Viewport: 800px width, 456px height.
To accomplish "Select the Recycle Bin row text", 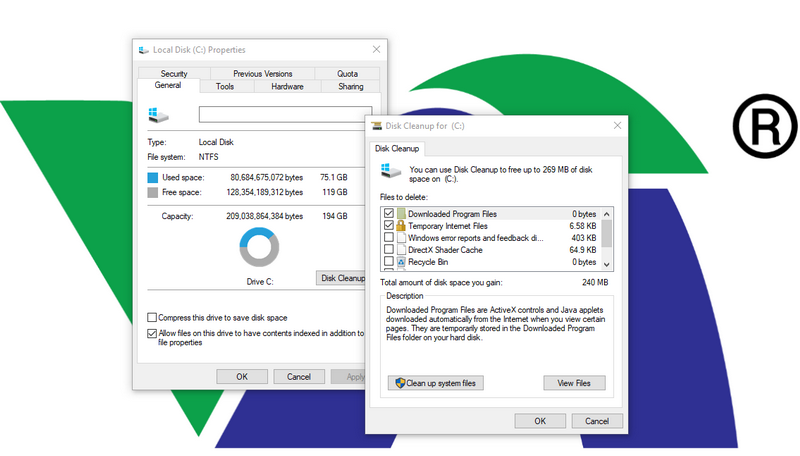I will [x=428, y=262].
